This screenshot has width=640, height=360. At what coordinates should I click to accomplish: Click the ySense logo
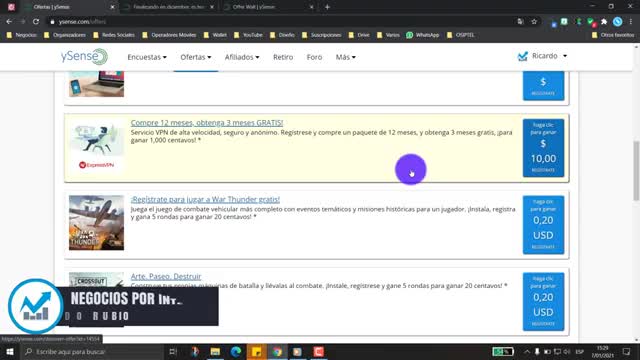pyautogui.click(x=84, y=57)
